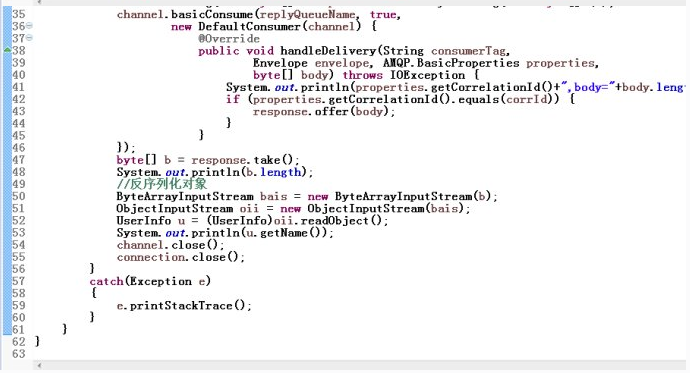This screenshot has height=373, width=690.
Task: Click the 'Envelope' type on line 39
Action: point(280,63)
